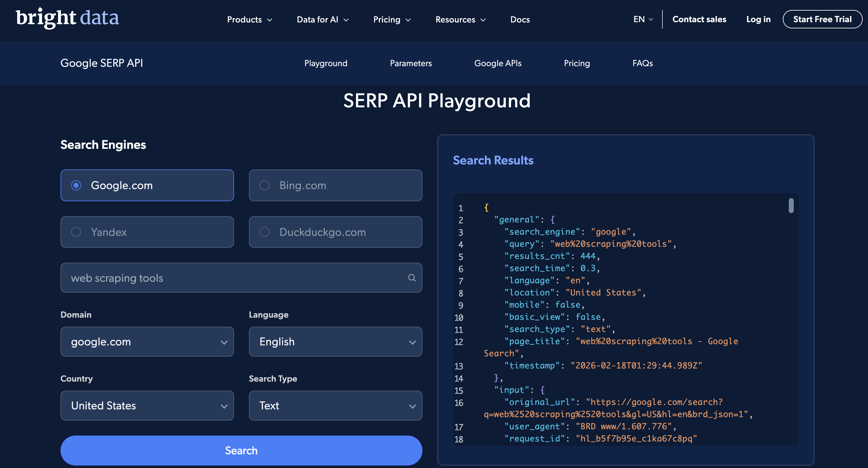Open the Domain dropdown
Screen dimensions: 868x468
(147, 342)
